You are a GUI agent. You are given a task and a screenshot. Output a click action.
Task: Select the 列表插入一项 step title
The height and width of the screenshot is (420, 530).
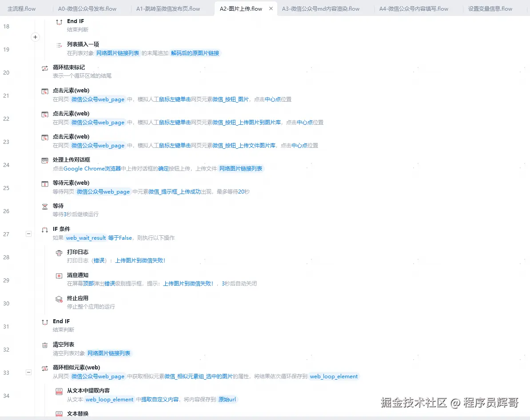tap(83, 44)
